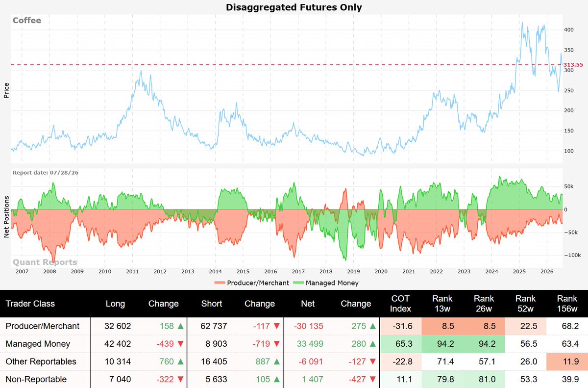Click the 'Net Positions' vertical axis title
Viewport: 588px width, 388px height.
click(6, 217)
